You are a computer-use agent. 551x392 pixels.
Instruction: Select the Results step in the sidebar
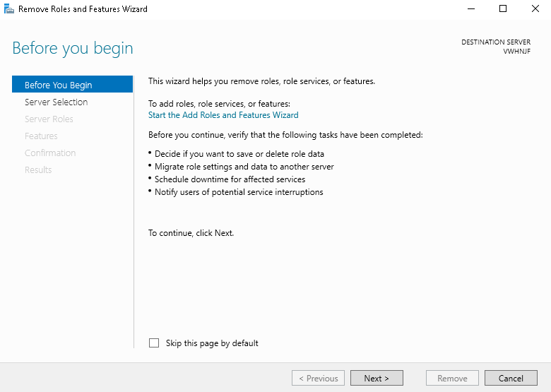coord(38,170)
